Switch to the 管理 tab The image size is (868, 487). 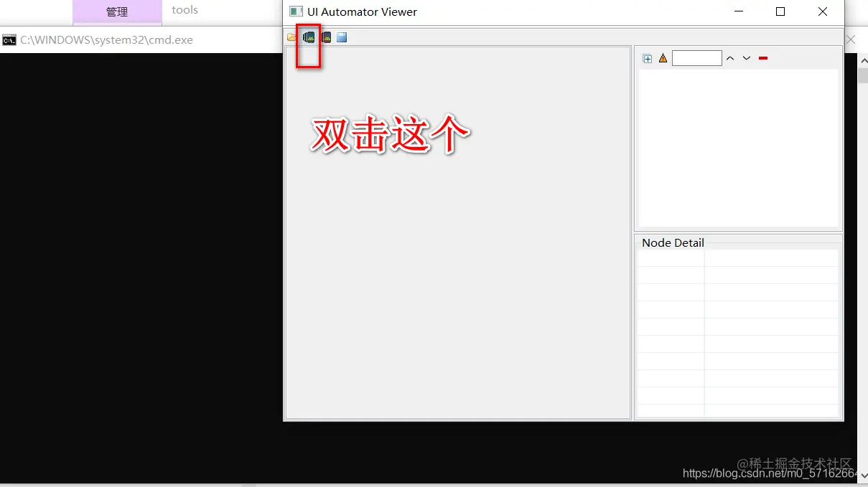coord(116,11)
